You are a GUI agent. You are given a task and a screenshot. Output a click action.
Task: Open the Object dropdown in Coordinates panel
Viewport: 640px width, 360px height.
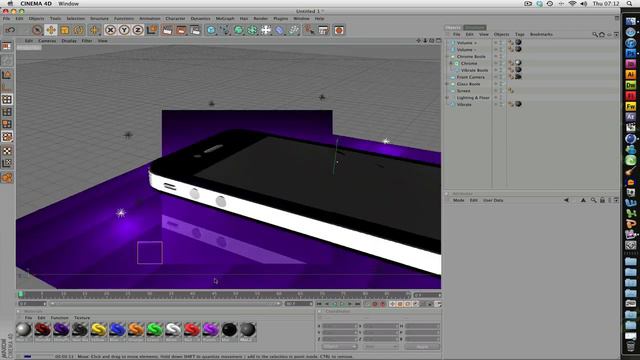pos(339,347)
